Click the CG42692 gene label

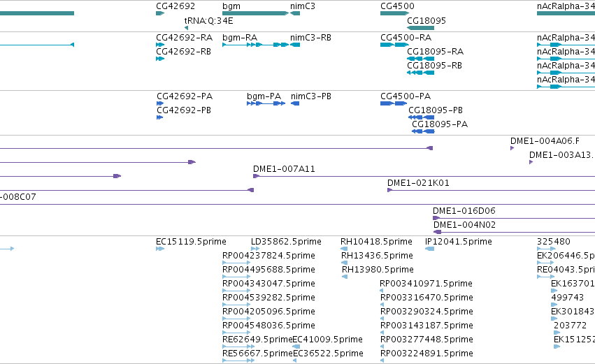pos(175,6)
